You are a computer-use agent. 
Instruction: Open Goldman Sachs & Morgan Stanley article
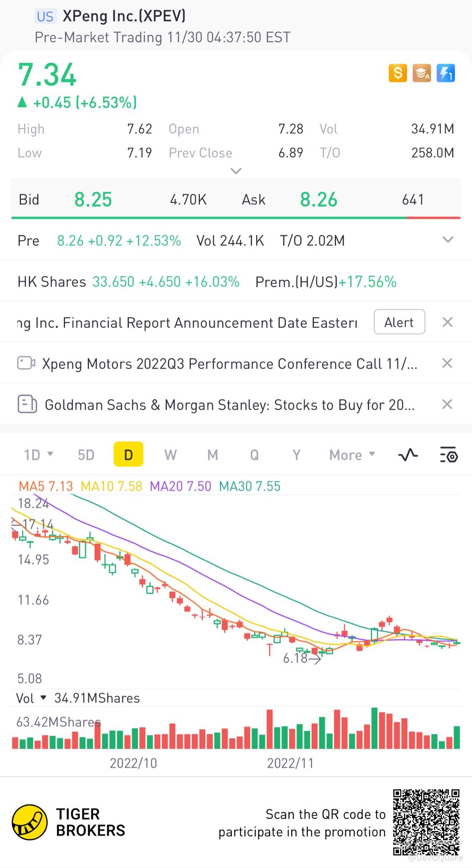pyautogui.click(x=229, y=405)
